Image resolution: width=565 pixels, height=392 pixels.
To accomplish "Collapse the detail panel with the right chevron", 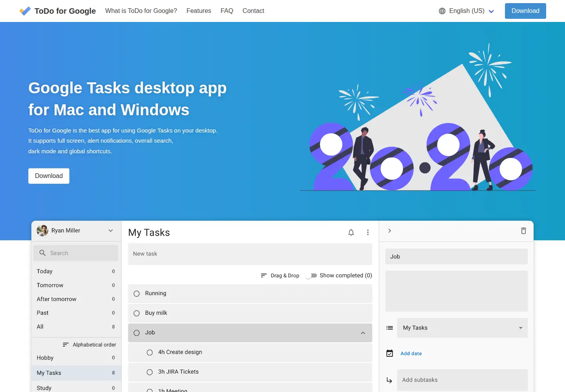I will (390, 231).
